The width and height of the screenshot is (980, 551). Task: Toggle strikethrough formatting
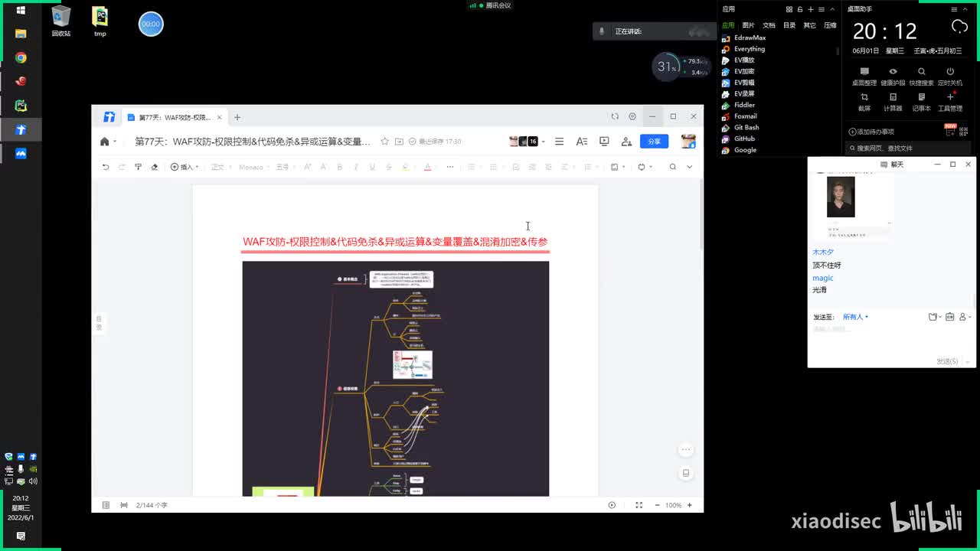coord(389,167)
